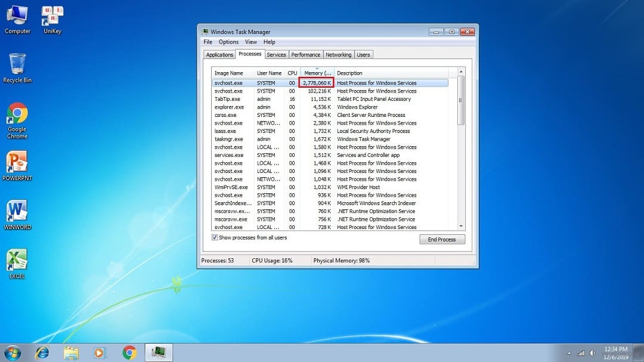Open the Options menu

click(x=228, y=42)
